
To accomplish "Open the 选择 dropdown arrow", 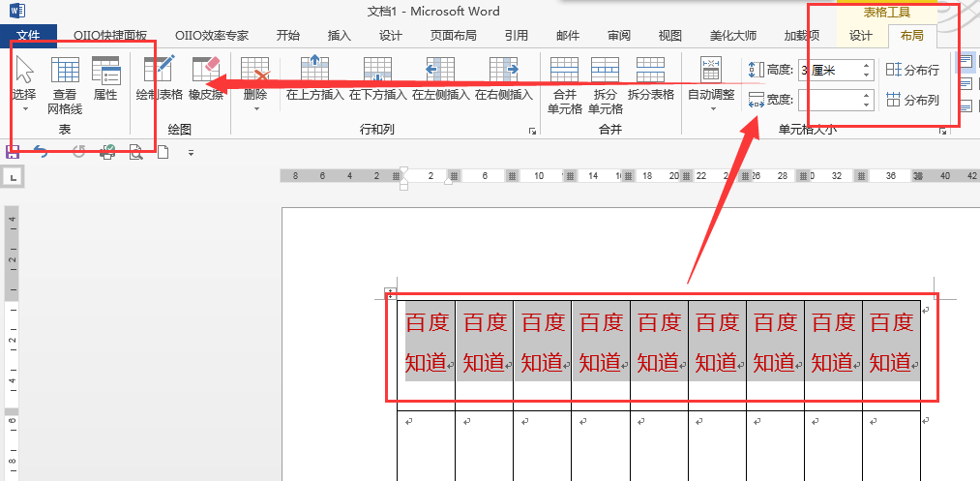I will (x=25, y=108).
